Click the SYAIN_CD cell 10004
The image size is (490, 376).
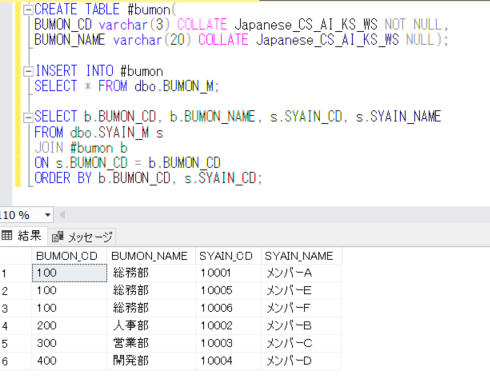click(229, 361)
